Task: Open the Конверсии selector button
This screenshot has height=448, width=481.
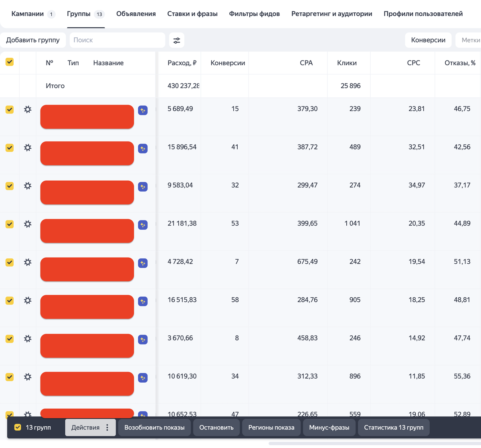Action: pyautogui.click(x=428, y=40)
